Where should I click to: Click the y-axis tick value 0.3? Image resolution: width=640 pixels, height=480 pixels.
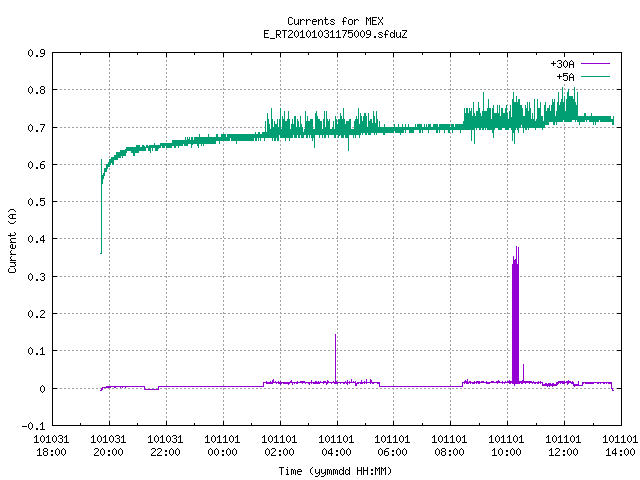pos(36,277)
